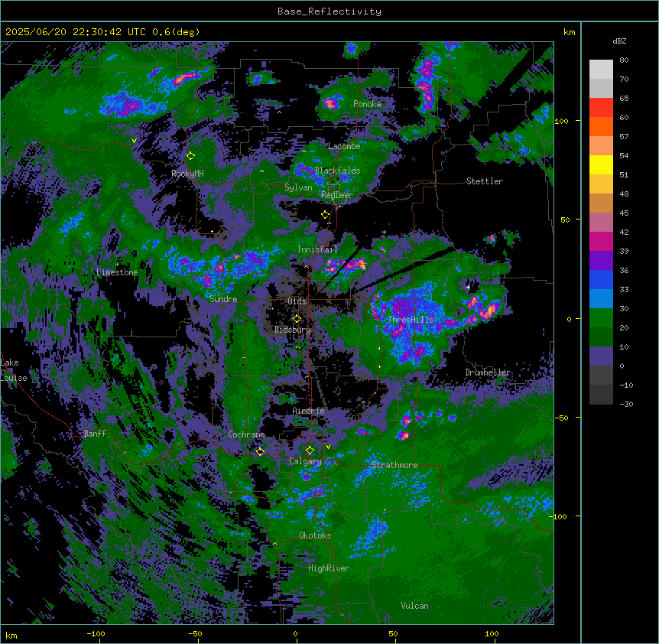
Task: Click the Okotoks city label
Action: point(315,535)
